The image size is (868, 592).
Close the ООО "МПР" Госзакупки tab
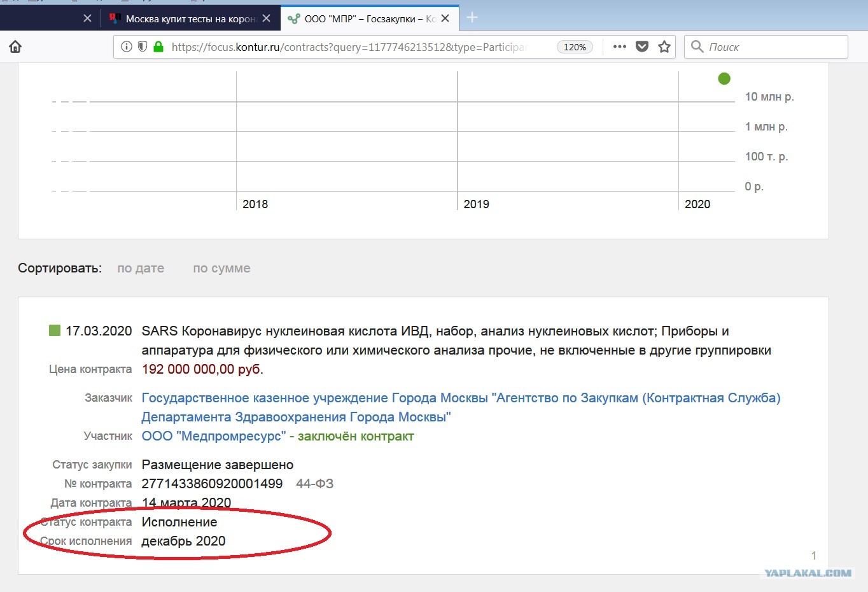(445, 18)
